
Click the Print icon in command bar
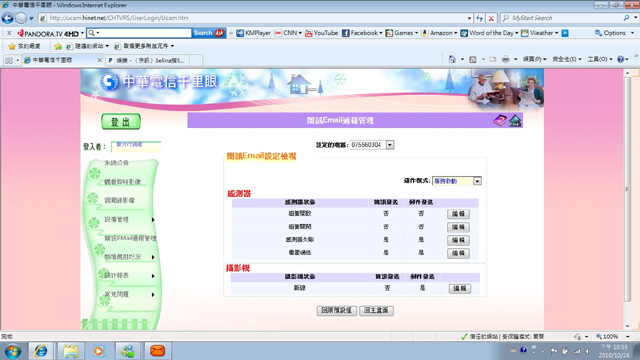505,59
